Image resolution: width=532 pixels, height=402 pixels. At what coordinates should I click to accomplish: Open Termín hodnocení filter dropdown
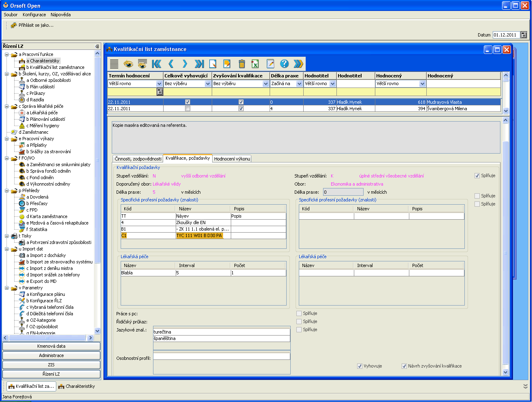[x=159, y=84]
